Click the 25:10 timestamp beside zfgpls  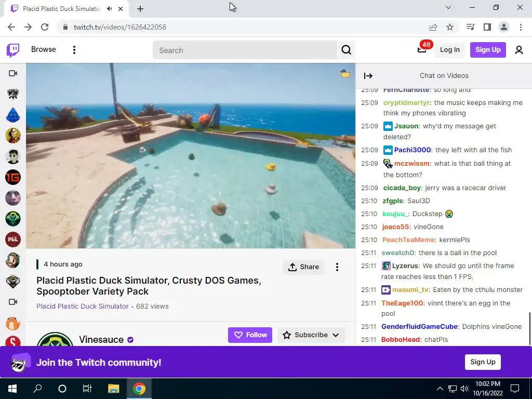[369, 201]
